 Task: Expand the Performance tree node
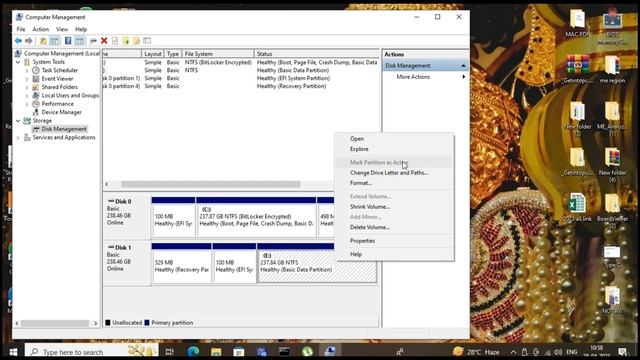point(27,104)
